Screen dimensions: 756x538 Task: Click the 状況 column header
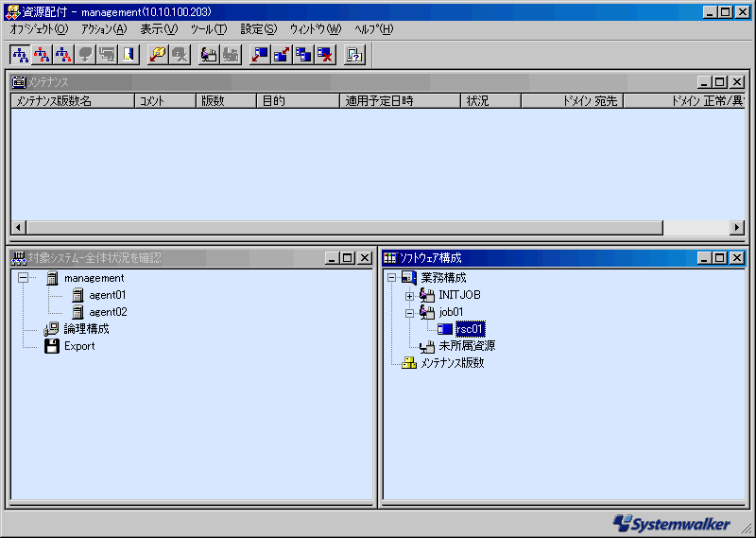click(490, 101)
